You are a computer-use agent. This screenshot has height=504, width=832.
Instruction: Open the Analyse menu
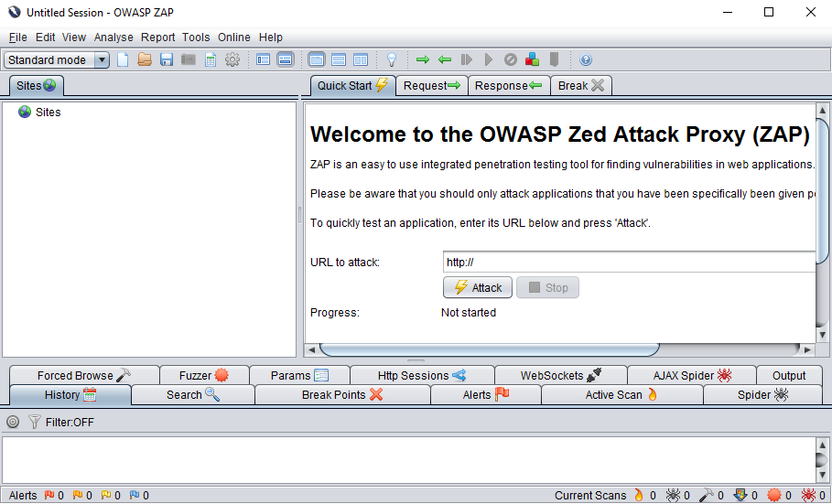(x=113, y=38)
